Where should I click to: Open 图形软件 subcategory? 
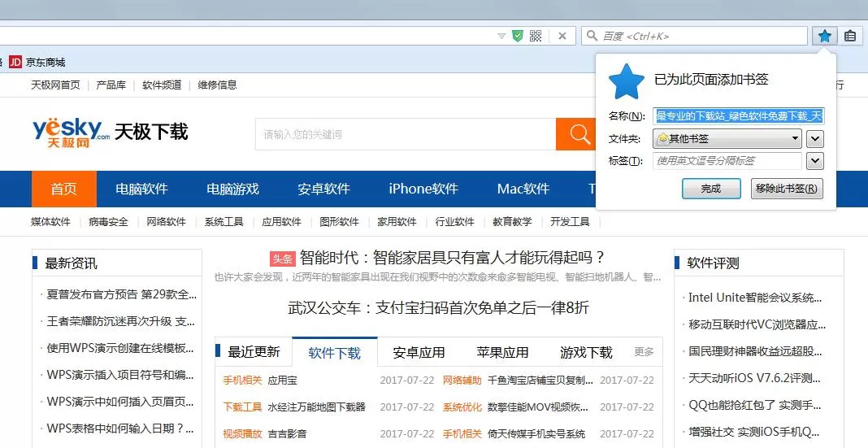point(340,221)
